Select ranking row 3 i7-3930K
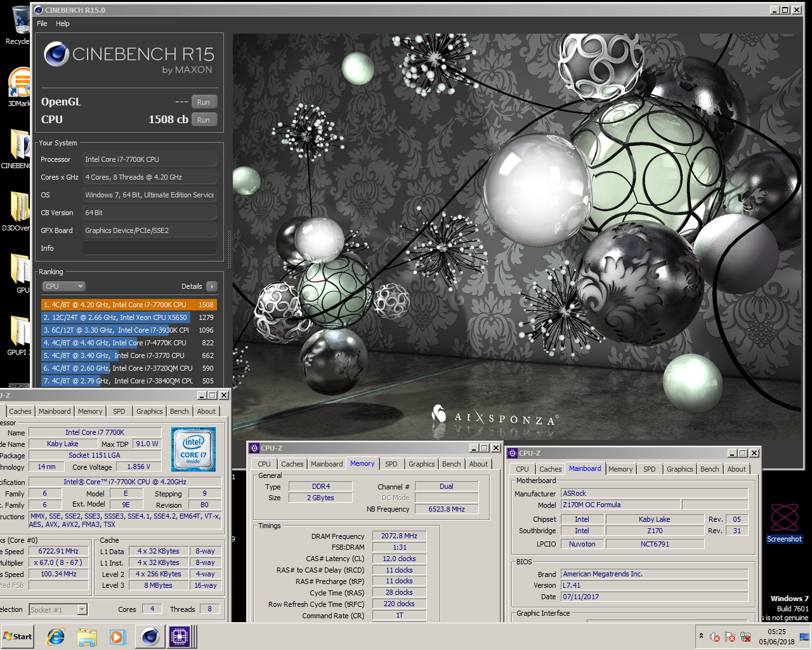Screen dimensions: 812x650 [129, 330]
